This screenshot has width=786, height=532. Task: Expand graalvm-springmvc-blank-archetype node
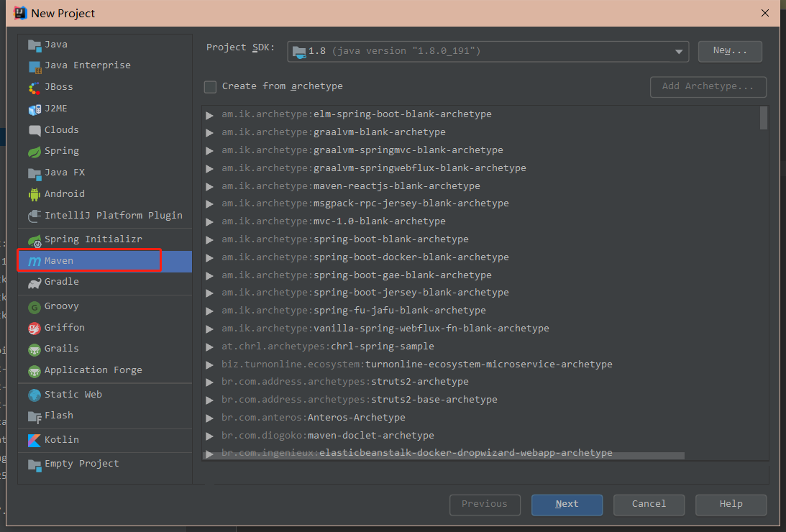click(209, 151)
